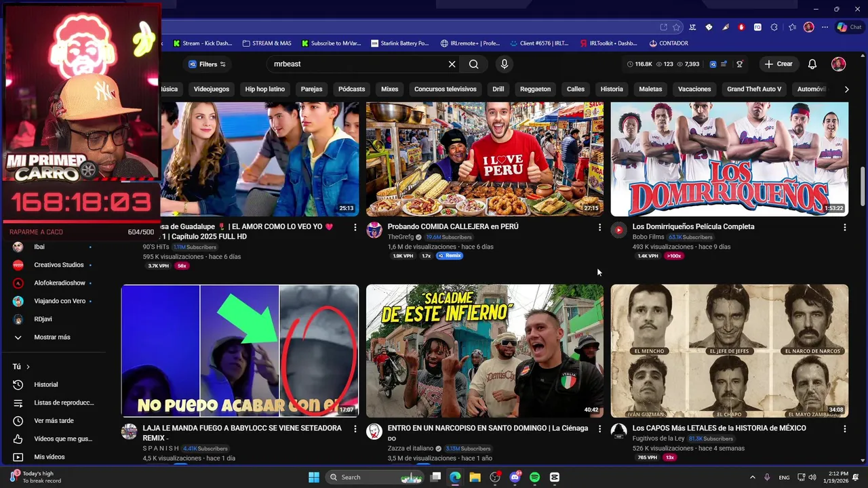Open the vidIQ IQ badge icon

click(713, 64)
